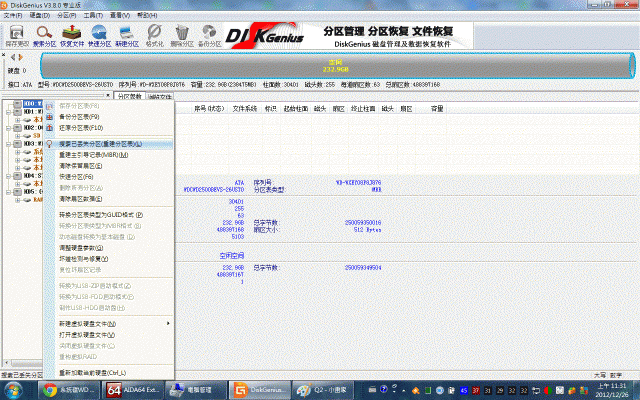Switch to Chrome taskbar window
This screenshot has height=400, width=640.
[x=69, y=390]
